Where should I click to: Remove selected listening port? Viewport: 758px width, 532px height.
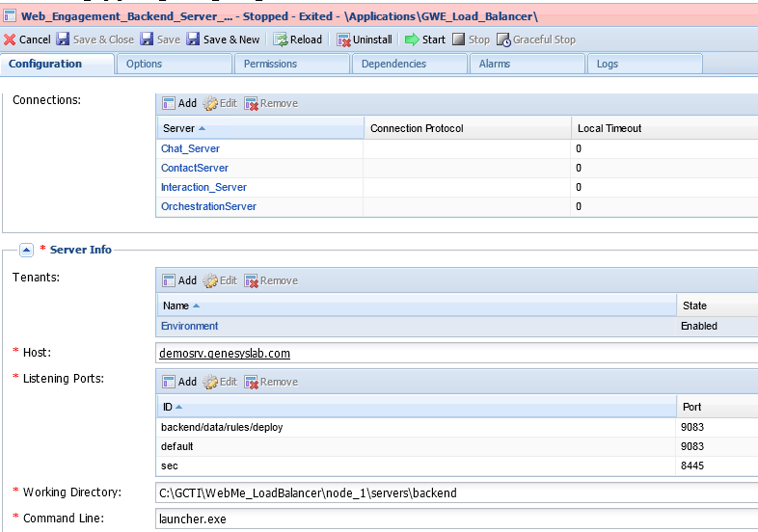point(271,382)
